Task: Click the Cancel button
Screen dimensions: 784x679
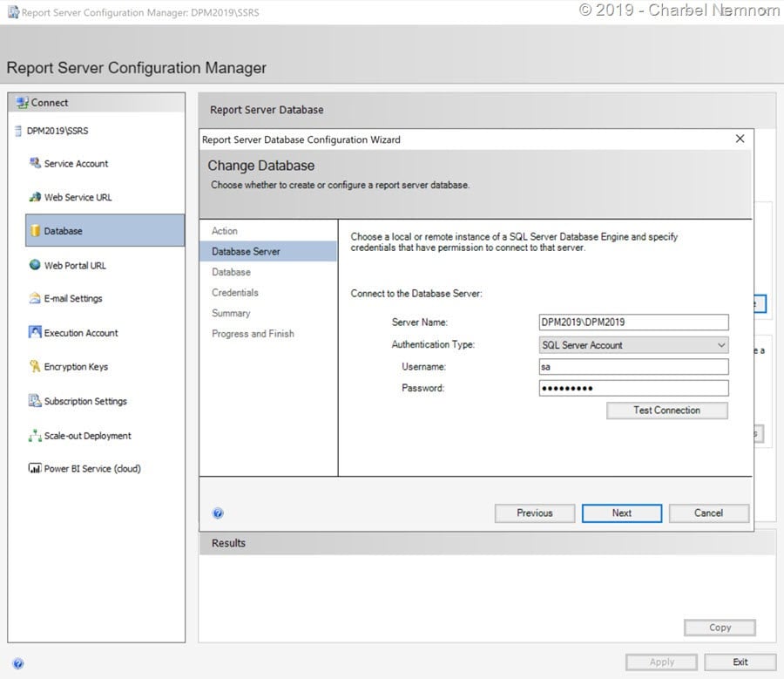Action: coord(708,513)
